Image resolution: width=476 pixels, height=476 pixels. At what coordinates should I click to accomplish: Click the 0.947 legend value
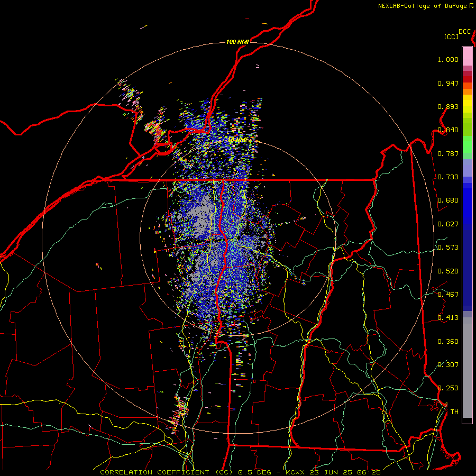coord(448,83)
